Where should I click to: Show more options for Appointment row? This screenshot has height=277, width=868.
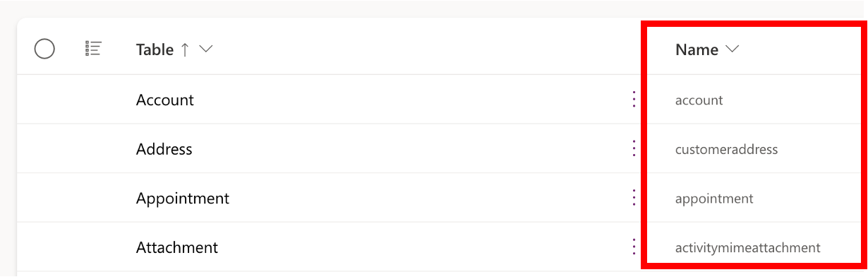click(x=634, y=199)
